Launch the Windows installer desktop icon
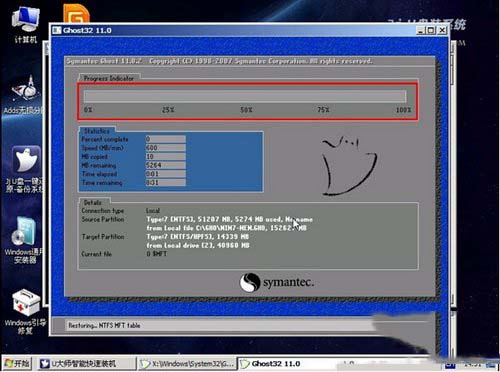Image resolution: width=500 pixels, height=372 pixels. point(24,240)
